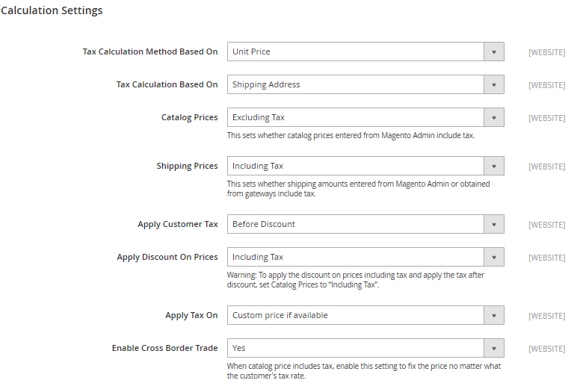Expand Apply Customer Tax dropdown arrow

click(494, 225)
